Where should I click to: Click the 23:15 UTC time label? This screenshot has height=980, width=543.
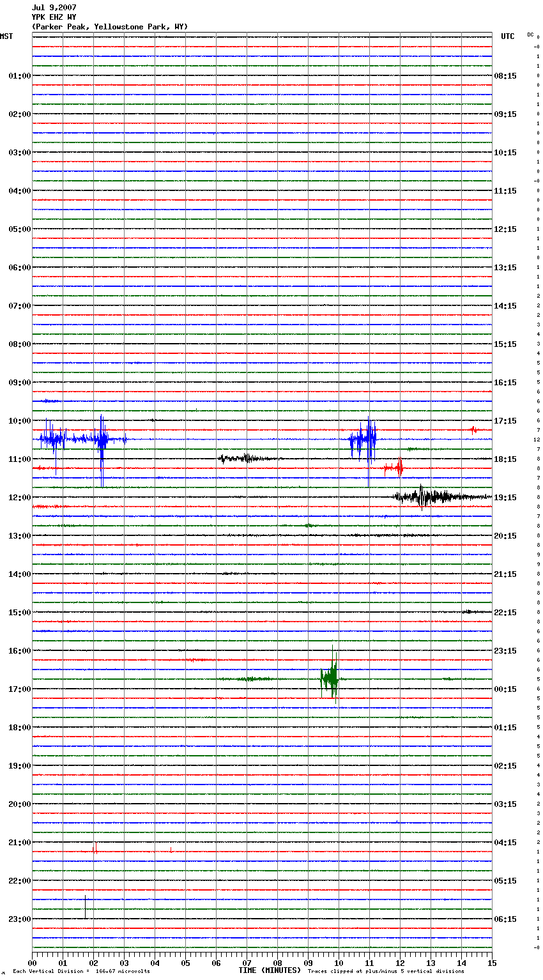pyautogui.click(x=505, y=651)
